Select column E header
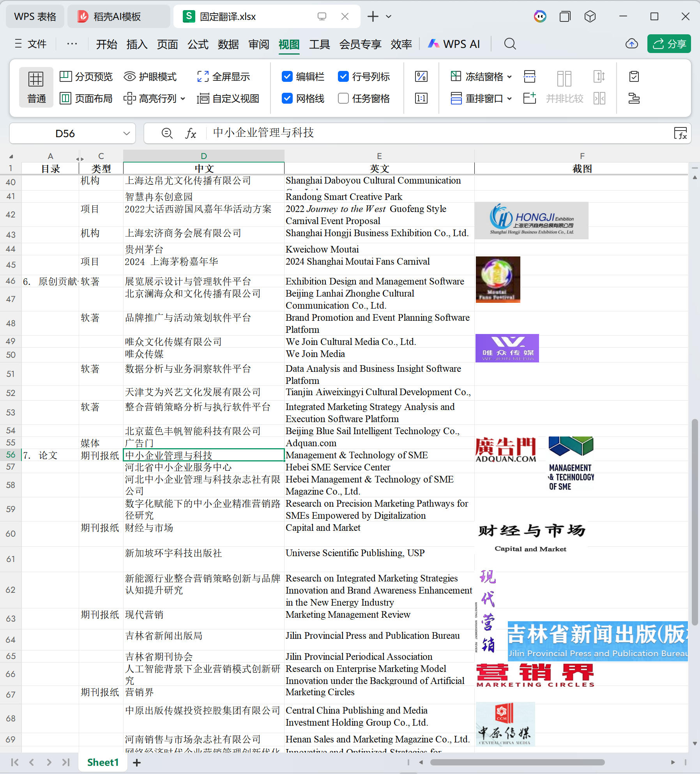 (x=379, y=156)
